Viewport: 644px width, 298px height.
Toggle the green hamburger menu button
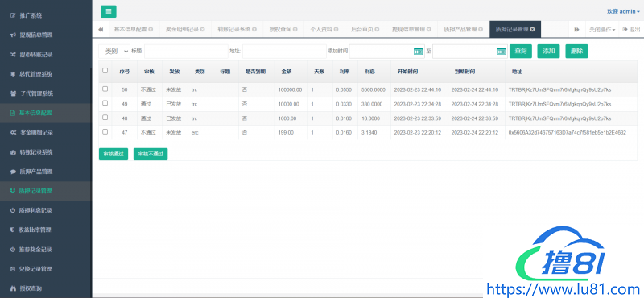[x=109, y=11]
